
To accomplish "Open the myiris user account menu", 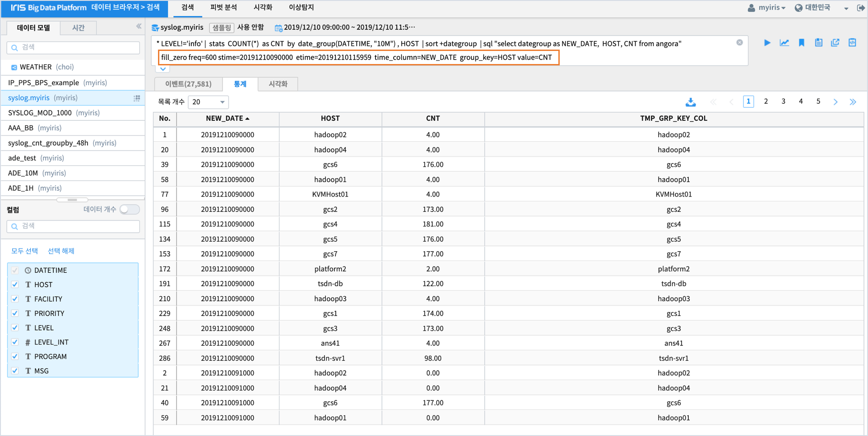I will [x=766, y=8].
